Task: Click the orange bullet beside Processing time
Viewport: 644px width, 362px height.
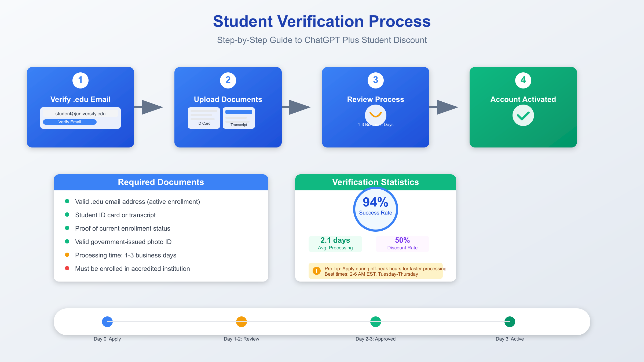Action: tap(67, 255)
